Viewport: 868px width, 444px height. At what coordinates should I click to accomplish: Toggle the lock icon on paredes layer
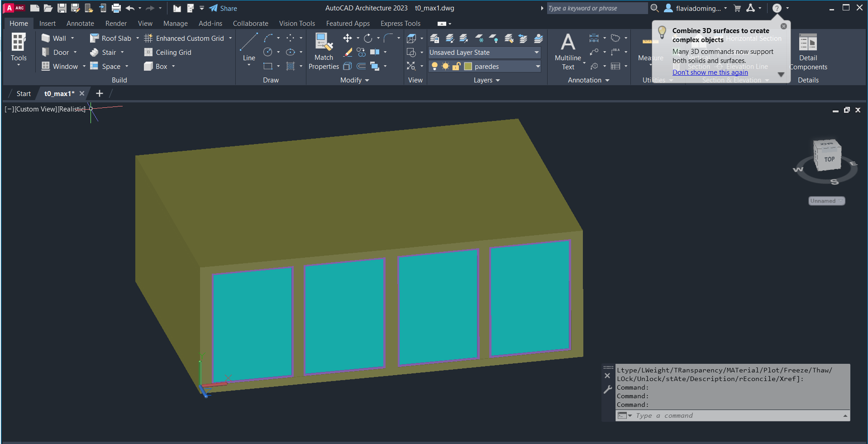(456, 67)
